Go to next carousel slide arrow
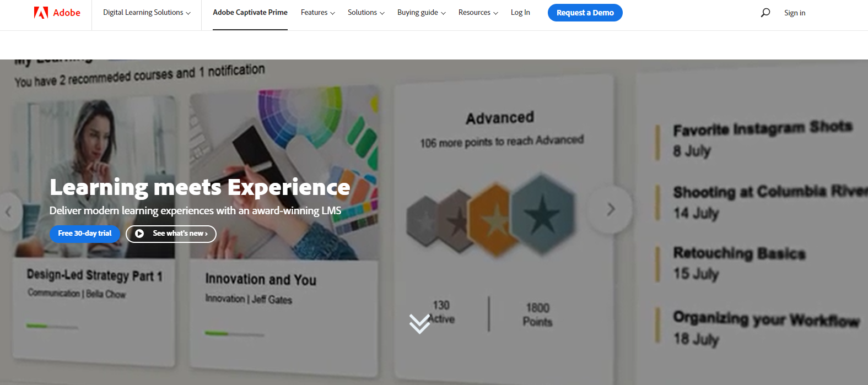This screenshot has width=868, height=385. point(611,209)
